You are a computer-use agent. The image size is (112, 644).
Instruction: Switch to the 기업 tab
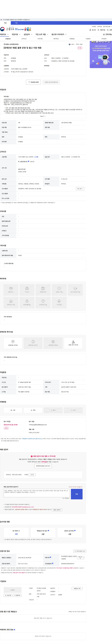16,23
